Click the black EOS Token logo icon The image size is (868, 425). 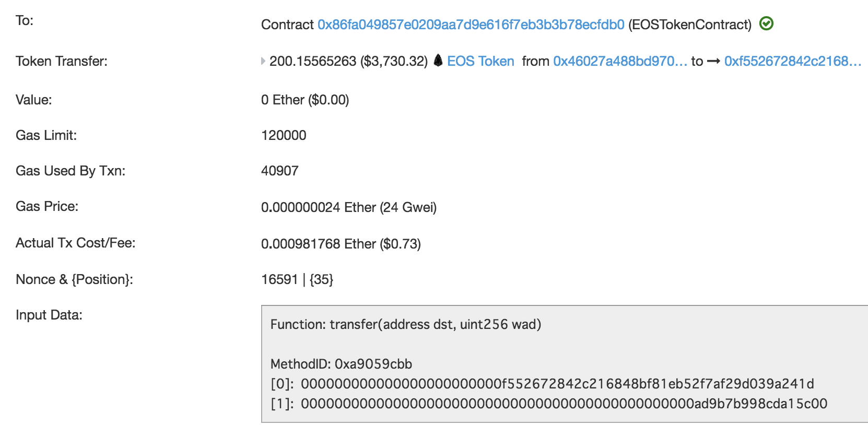point(439,61)
